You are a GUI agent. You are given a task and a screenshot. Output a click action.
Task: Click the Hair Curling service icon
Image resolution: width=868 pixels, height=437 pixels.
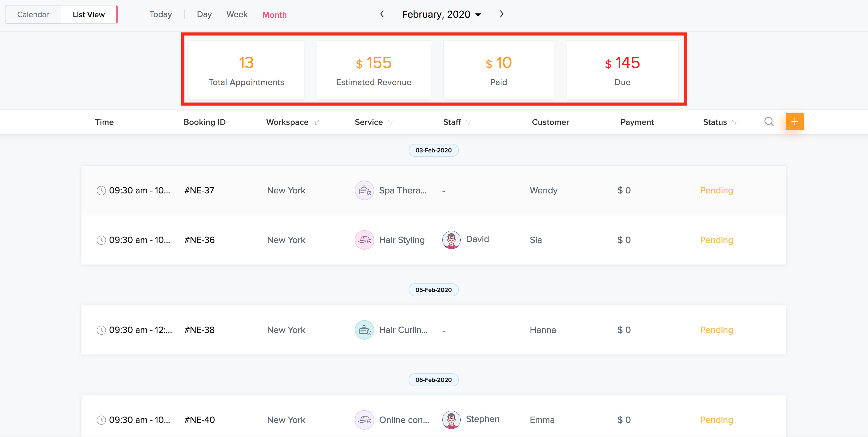click(x=364, y=330)
